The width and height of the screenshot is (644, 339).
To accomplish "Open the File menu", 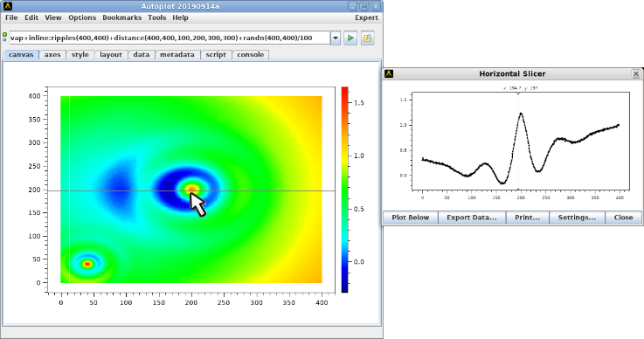I will coord(11,17).
